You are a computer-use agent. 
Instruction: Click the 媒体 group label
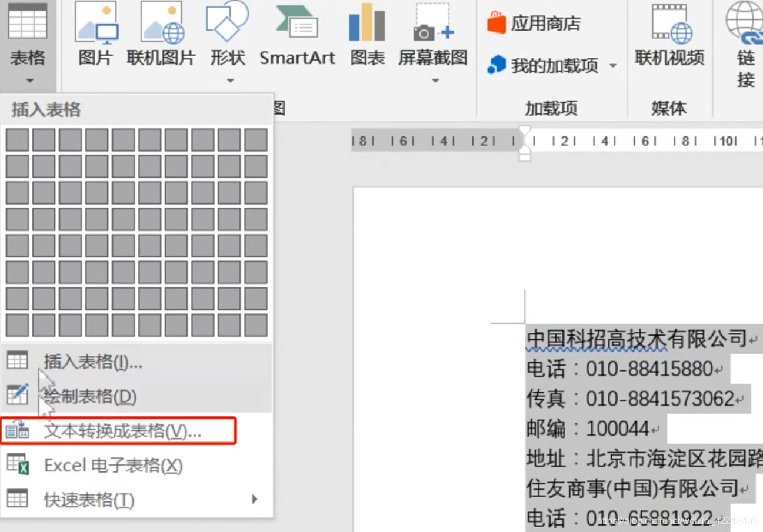coord(669,108)
